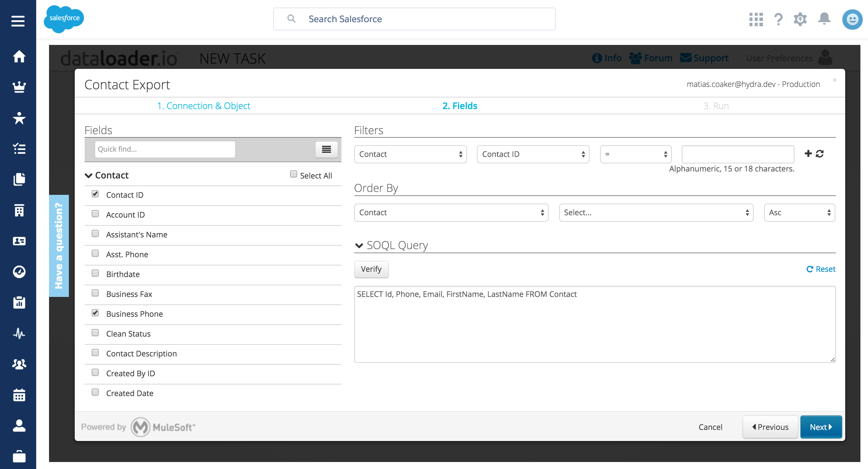
Task: Check the Assistant's Name field
Action: 95,234
